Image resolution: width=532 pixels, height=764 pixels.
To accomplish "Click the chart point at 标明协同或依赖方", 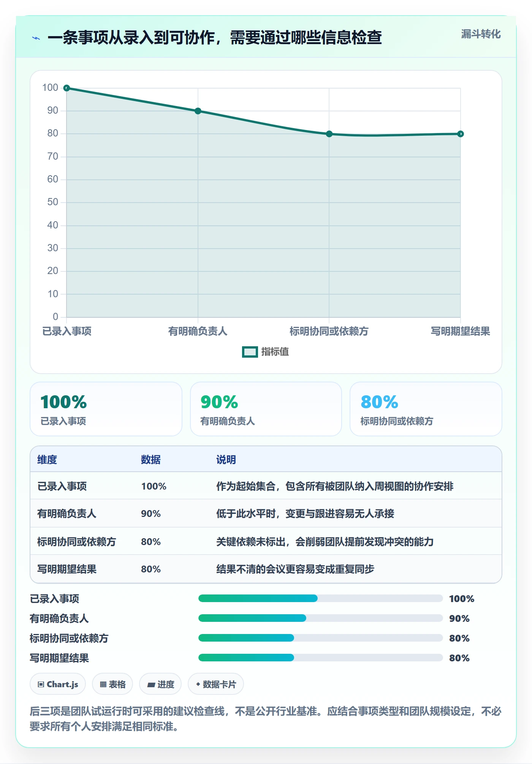I will click(329, 134).
